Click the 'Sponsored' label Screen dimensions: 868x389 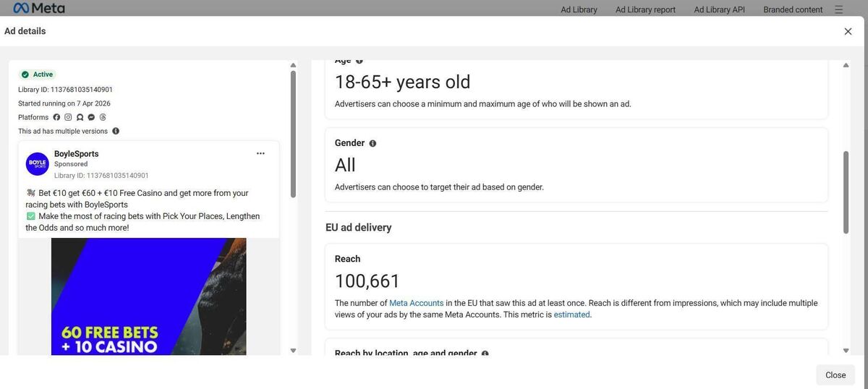pyautogui.click(x=71, y=164)
